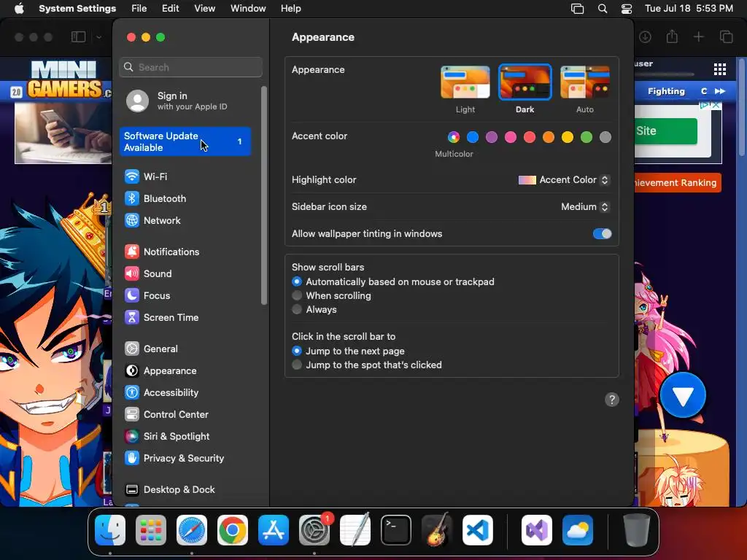Select When scrolling scroll bar option

pos(332,296)
